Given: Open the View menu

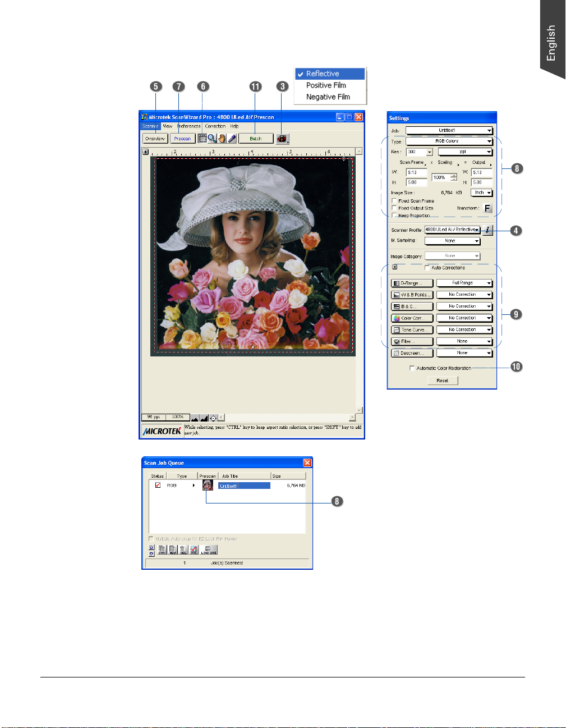Looking at the screenshot, I should [x=168, y=126].
